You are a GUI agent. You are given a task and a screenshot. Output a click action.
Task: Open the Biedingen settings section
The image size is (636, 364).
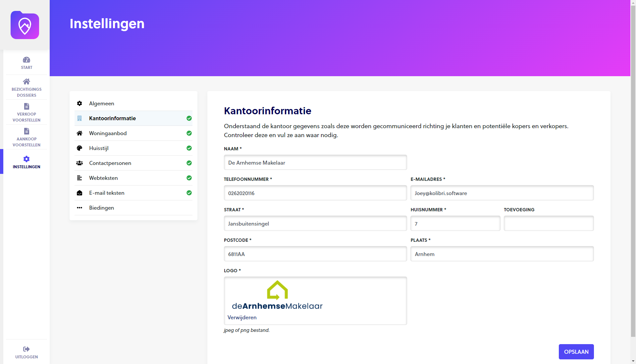tap(133, 208)
